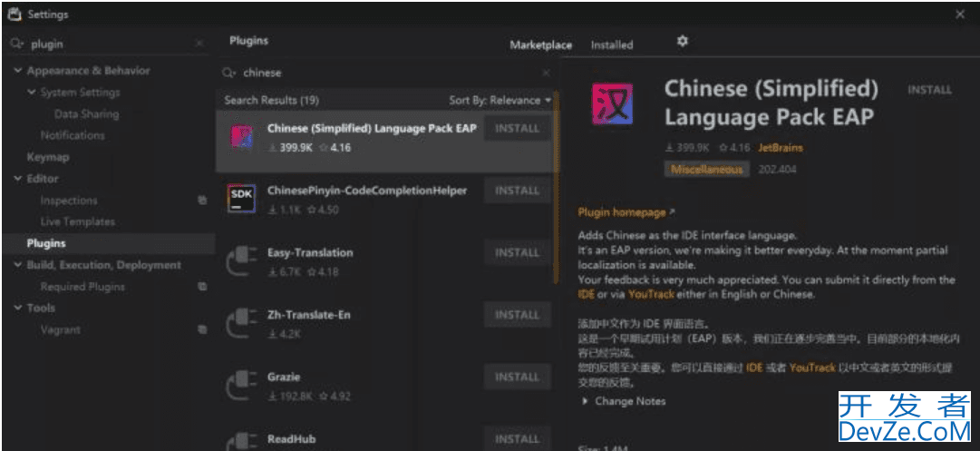Select the ChinesePinyin-CodeCompletionHelper plugin name
This screenshot has width=980, height=451.
(x=367, y=191)
